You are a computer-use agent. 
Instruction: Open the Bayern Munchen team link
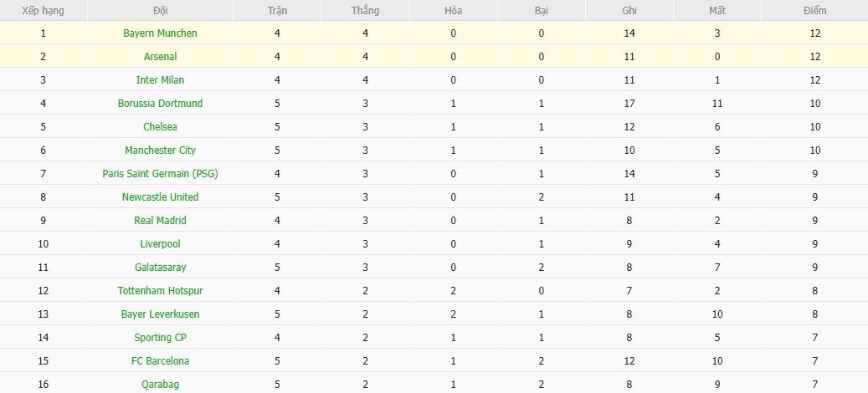coord(160,33)
